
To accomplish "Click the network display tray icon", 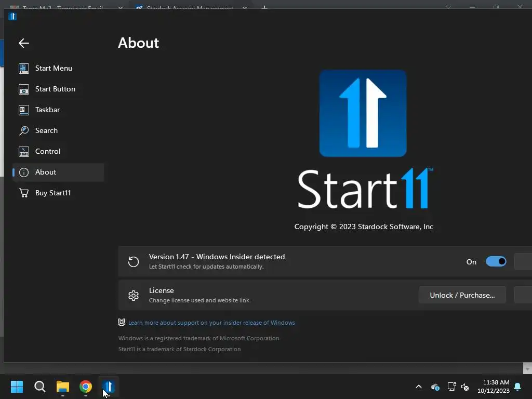I will click(451, 387).
